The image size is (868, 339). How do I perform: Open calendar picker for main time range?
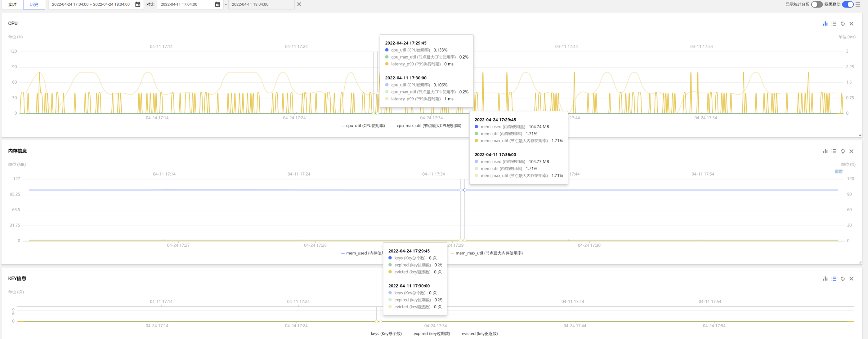point(137,4)
